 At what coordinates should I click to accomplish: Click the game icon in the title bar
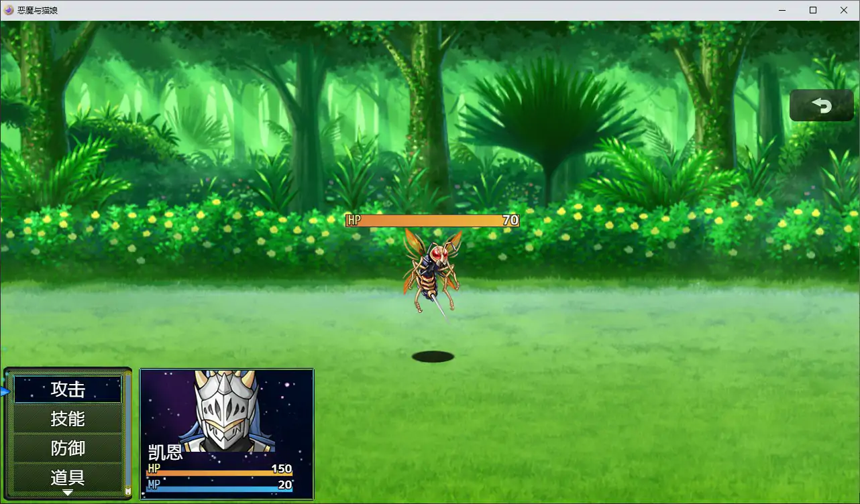pos(9,10)
